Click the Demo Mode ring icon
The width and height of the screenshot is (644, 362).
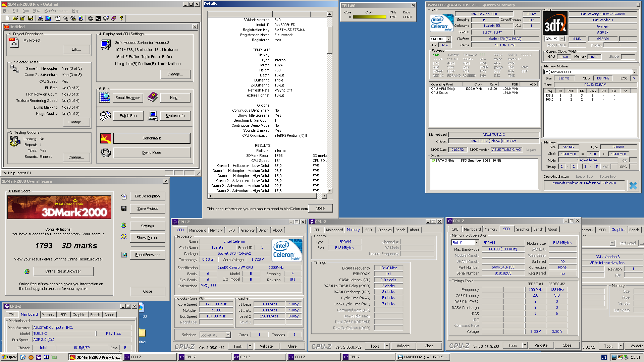(106, 153)
